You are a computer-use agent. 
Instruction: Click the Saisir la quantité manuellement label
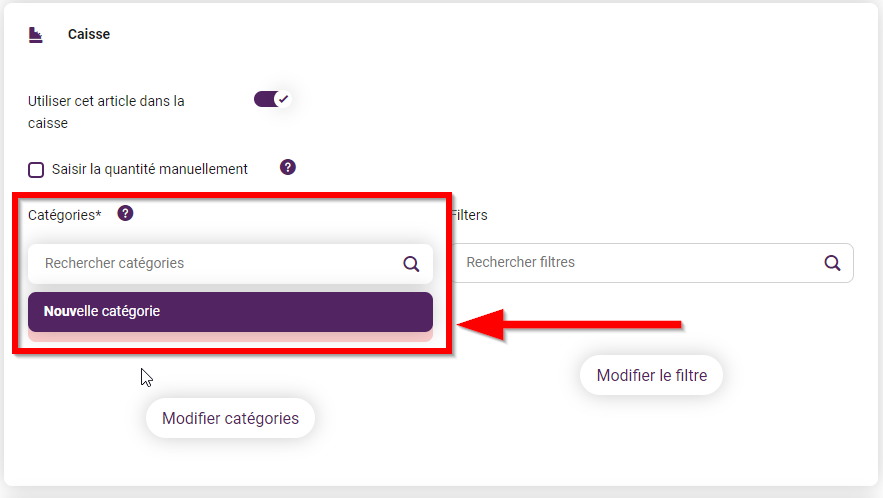(x=150, y=169)
